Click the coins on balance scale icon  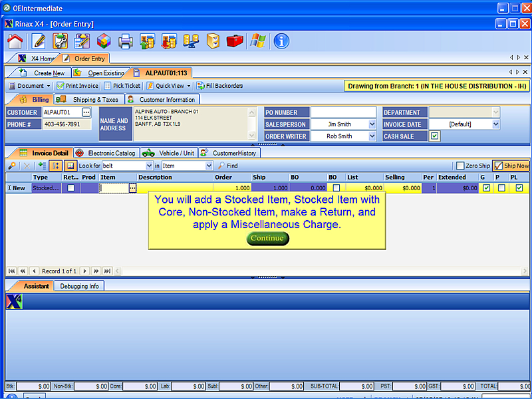point(191,41)
